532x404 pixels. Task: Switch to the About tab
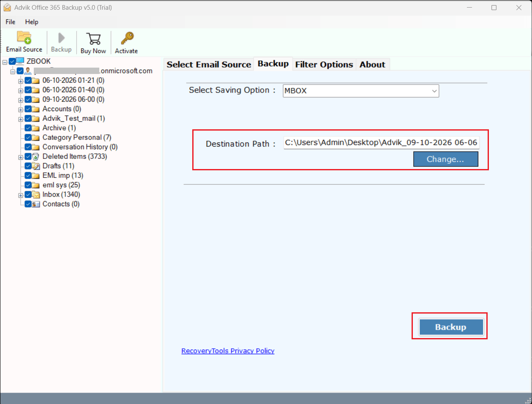[x=372, y=65]
